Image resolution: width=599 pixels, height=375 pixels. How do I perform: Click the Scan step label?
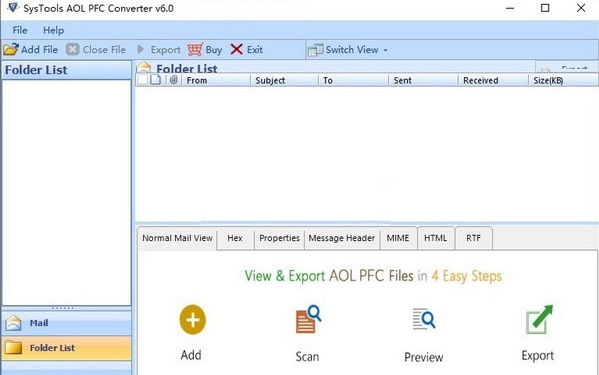pos(307,356)
